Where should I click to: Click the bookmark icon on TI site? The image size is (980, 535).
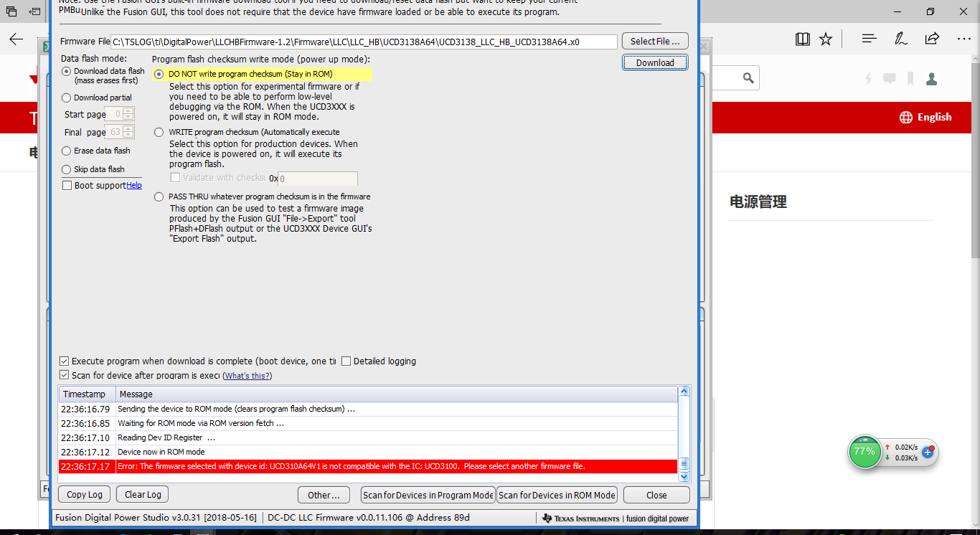point(910,78)
